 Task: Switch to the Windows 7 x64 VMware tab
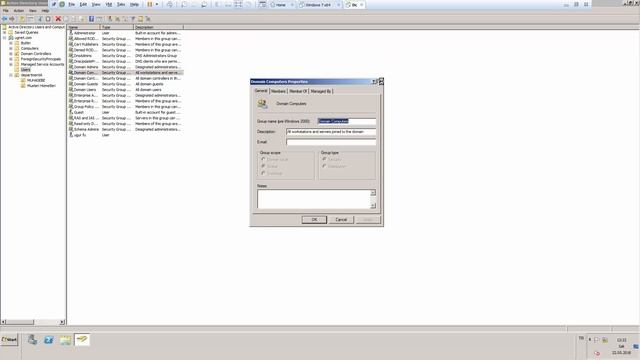pos(319,5)
